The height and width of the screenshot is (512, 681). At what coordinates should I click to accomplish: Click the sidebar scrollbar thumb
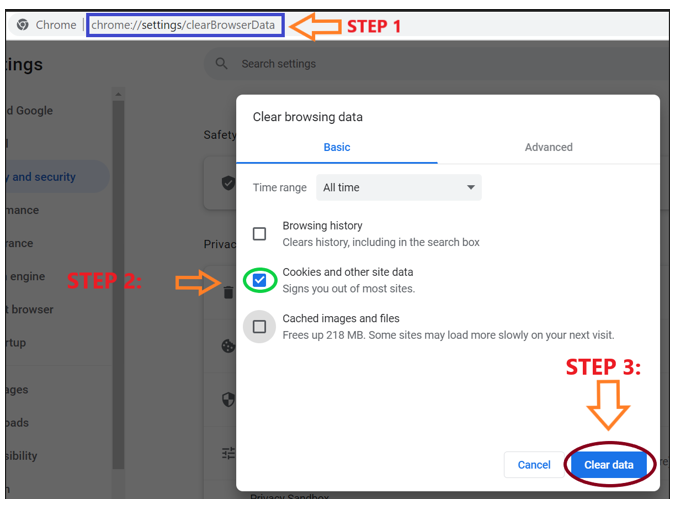click(x=118, y=284)
